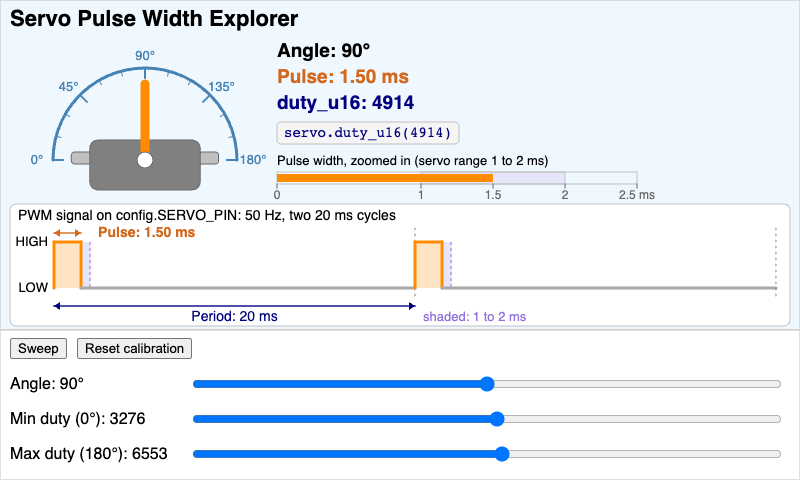Click the Sweep button

tap(38, 348)
